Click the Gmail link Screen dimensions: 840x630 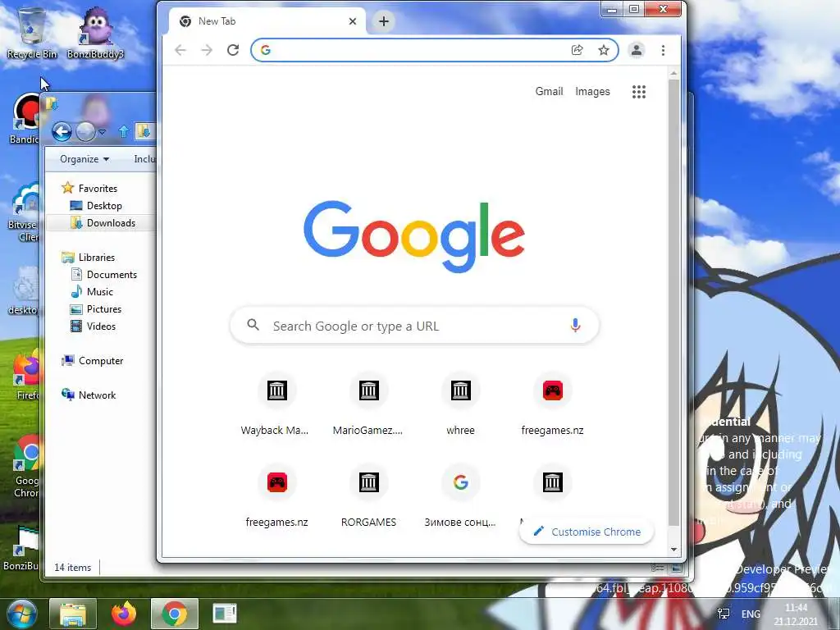pyautogui.click(x=549, y=92)
